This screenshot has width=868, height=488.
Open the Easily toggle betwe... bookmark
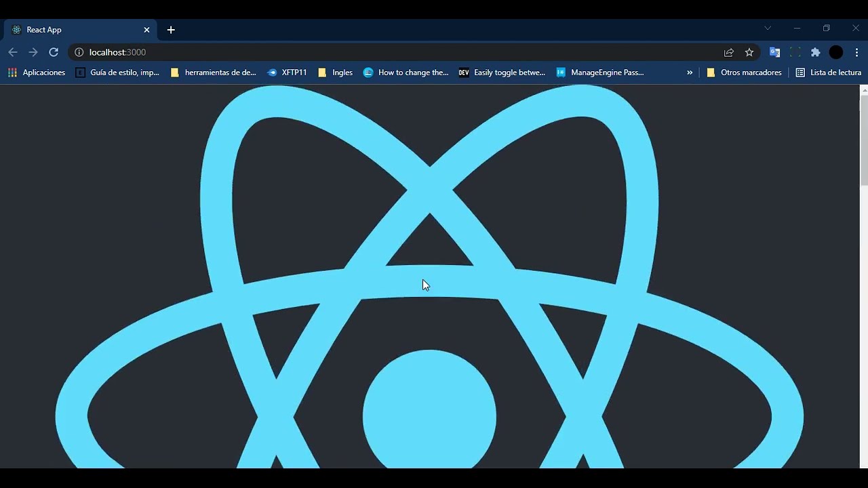click(502, 73)
